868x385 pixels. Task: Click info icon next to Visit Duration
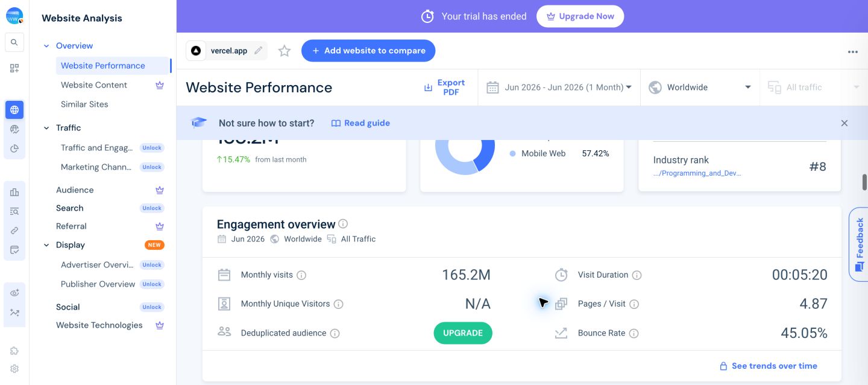coord(637,275)
